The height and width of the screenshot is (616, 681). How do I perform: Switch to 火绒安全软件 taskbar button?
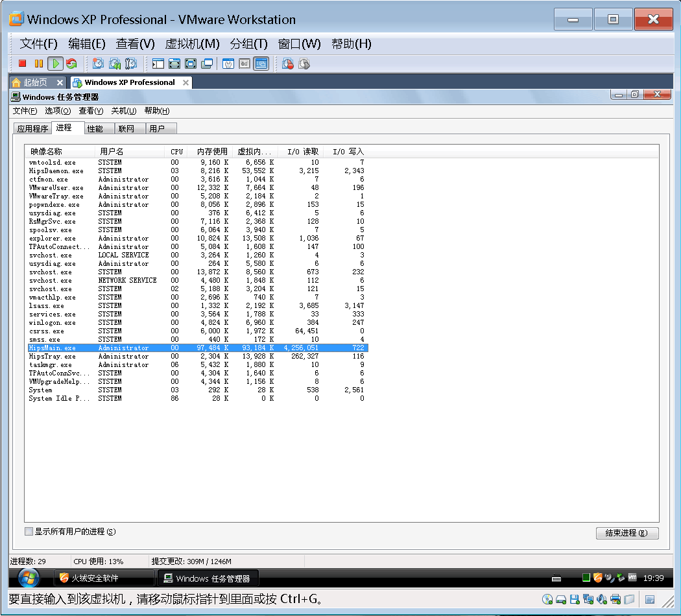click(x=104, y=578)
